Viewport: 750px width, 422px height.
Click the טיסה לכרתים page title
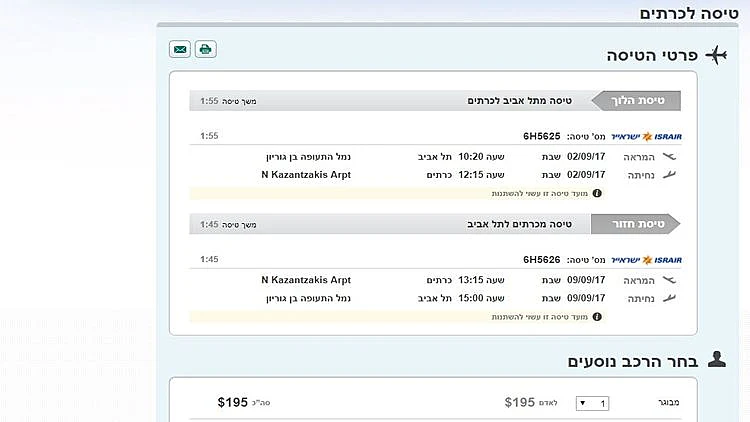(x=689, y=13)
